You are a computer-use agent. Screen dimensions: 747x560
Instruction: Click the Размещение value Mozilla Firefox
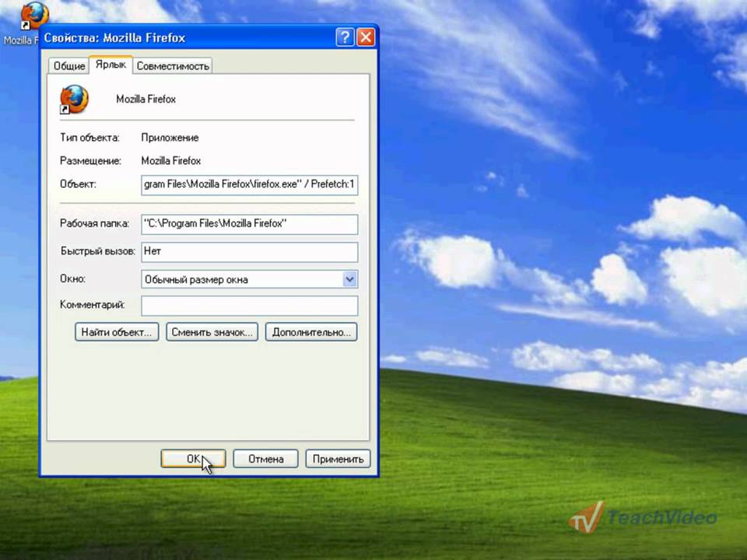click(x=171, y=161)
